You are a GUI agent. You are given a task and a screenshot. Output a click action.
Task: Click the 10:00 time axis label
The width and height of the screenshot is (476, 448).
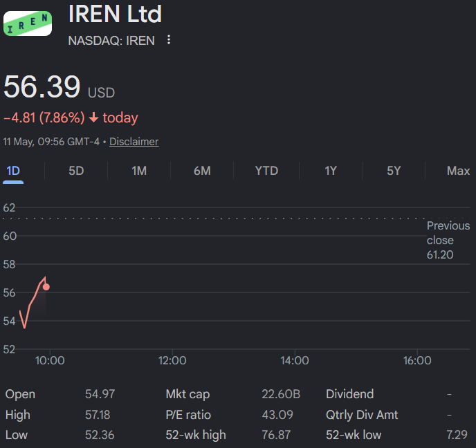[50, 361]
